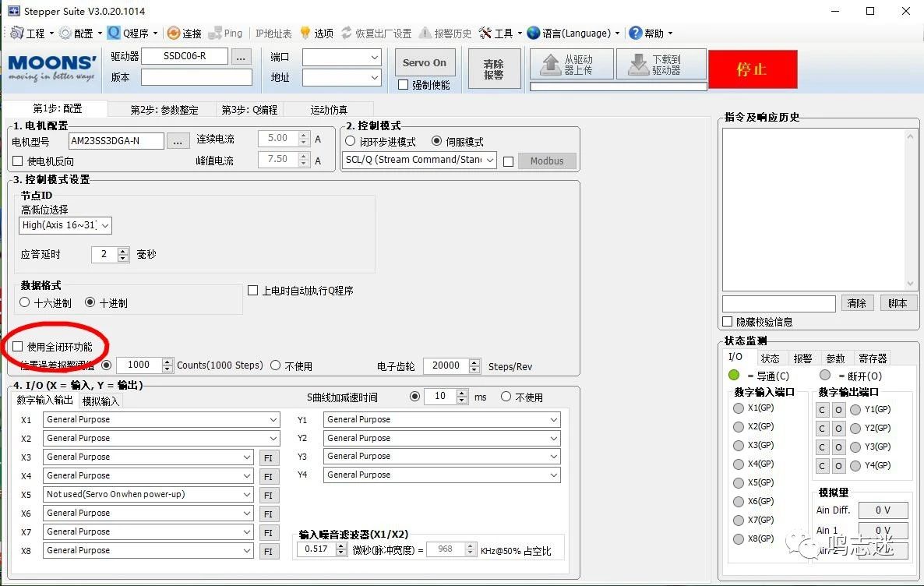Screen dimensions: 924x586
Task: Open 报警 tab in status monitor
Action: [802, 358]
